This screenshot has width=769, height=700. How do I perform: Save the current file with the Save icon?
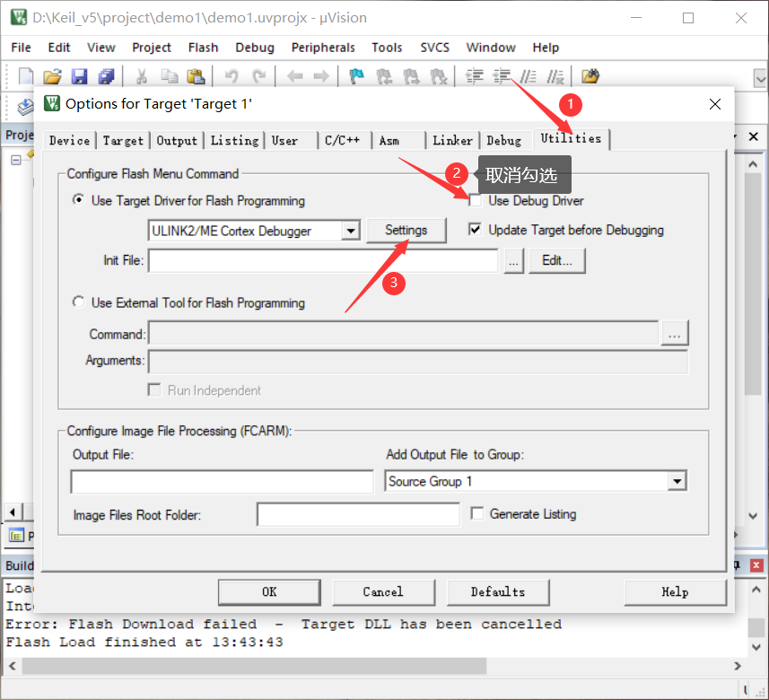pyautogui.click(x=80, y=76)
